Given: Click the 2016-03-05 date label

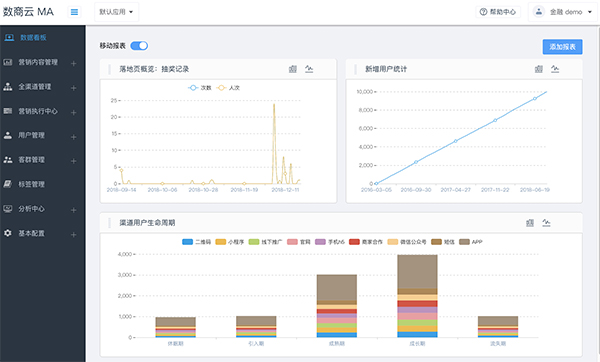Looking at the screenshot, I should click(x=376, y=190).
